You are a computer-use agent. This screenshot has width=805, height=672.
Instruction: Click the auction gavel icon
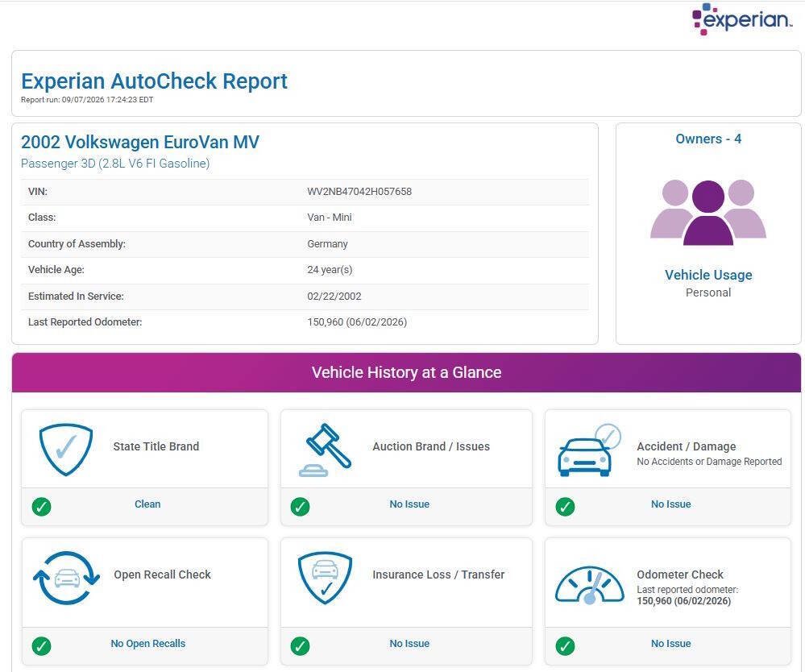[x=326, y=450]
